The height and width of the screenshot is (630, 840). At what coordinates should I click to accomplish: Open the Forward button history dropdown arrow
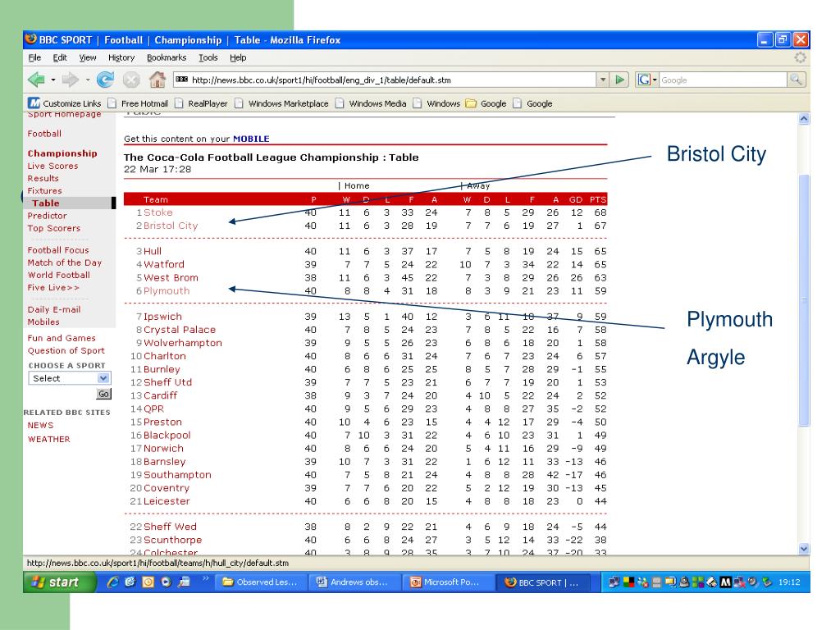pos(87,80)
